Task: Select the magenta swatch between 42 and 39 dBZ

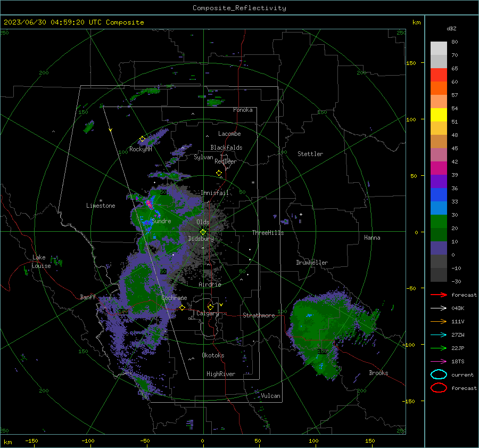Action: coord(439,168)
